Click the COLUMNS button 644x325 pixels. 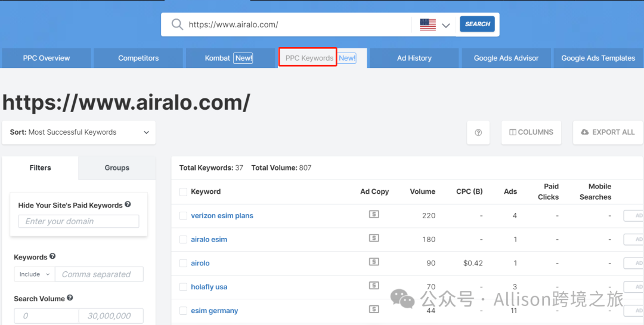(x=531, y=133)
